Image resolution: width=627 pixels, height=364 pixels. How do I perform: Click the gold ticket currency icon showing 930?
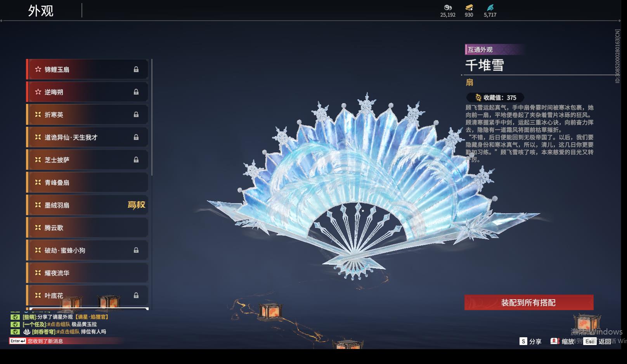469,7
